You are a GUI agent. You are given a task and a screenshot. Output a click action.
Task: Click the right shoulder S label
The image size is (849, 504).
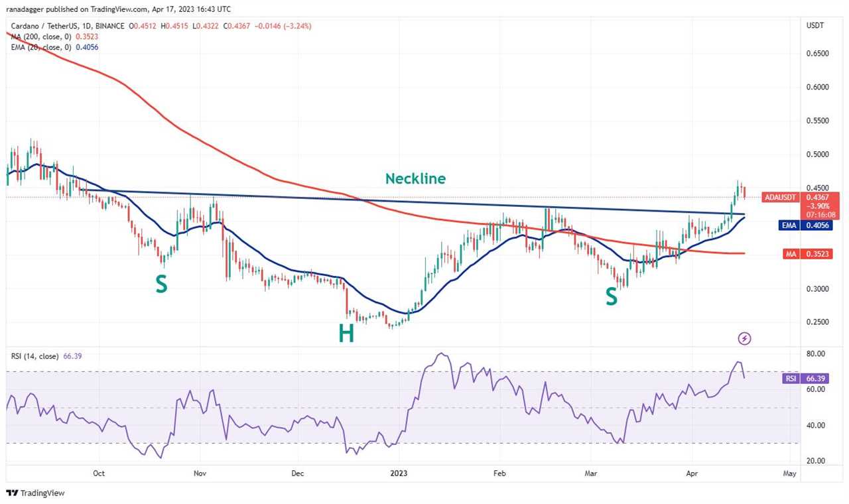611,296
